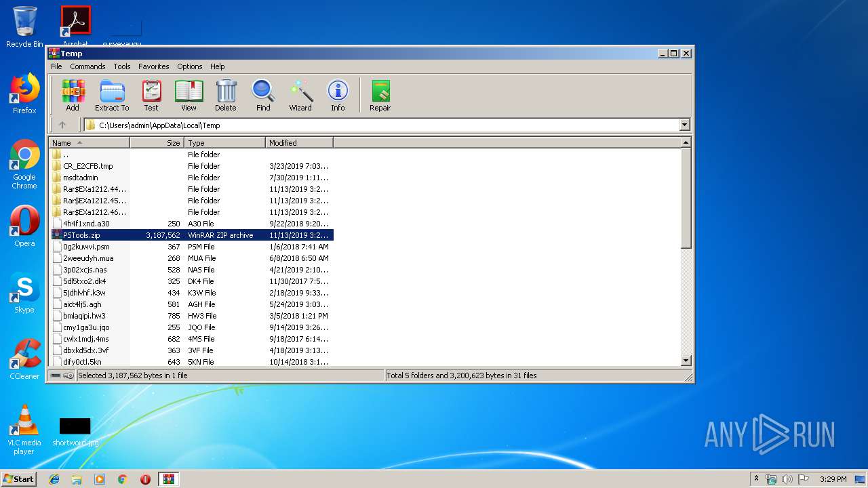Select the parent folder '..' row

pos(191,155)
